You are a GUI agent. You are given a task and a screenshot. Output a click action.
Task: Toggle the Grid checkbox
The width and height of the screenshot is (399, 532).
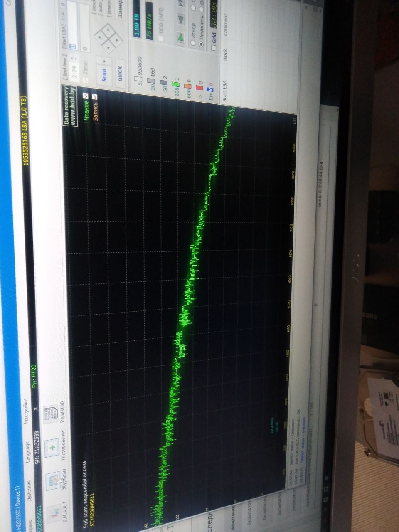point(214,48)
